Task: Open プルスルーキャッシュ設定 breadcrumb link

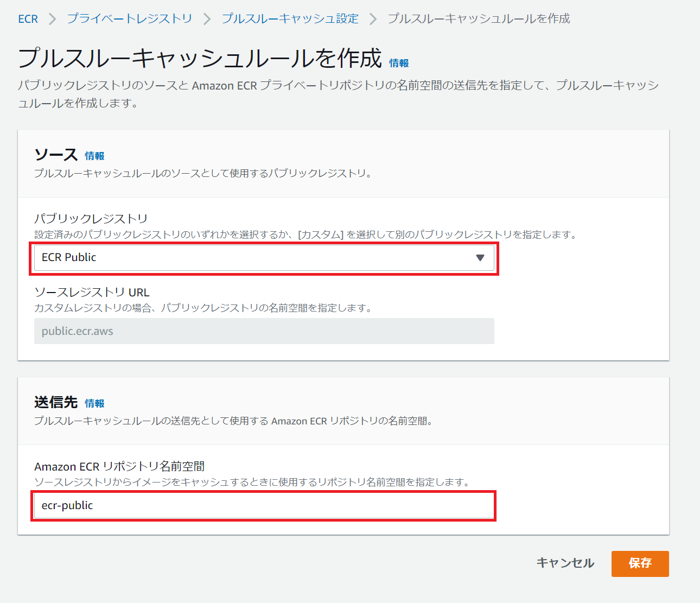Action: click(x=290, y=19)
